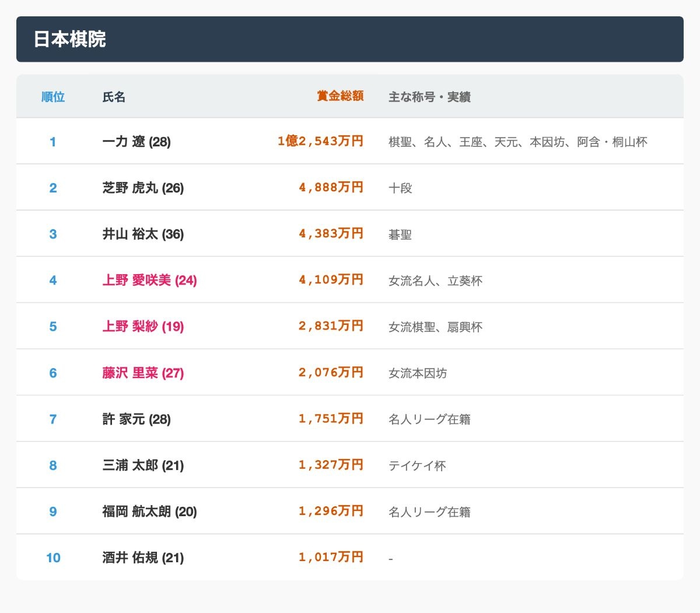Sort by the 順位 column header
Screen dimensions: 700x613
click(x=52, y=97)
